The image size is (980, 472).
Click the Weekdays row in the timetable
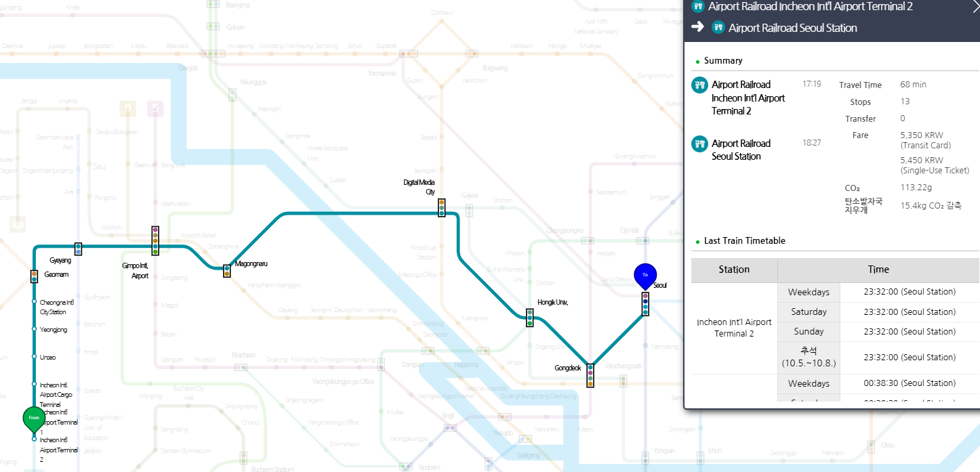point(809,292)
